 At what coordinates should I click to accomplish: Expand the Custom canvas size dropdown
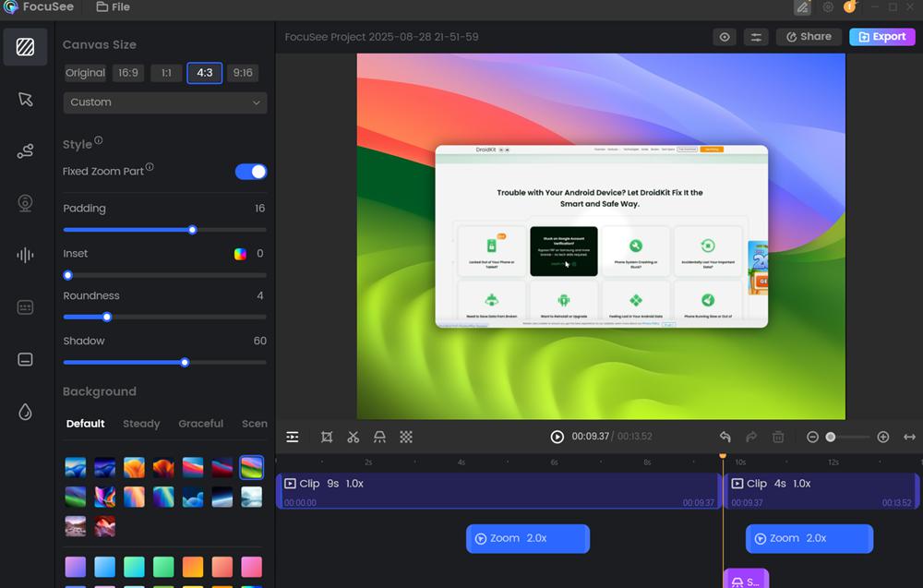(x=165, y=102)
